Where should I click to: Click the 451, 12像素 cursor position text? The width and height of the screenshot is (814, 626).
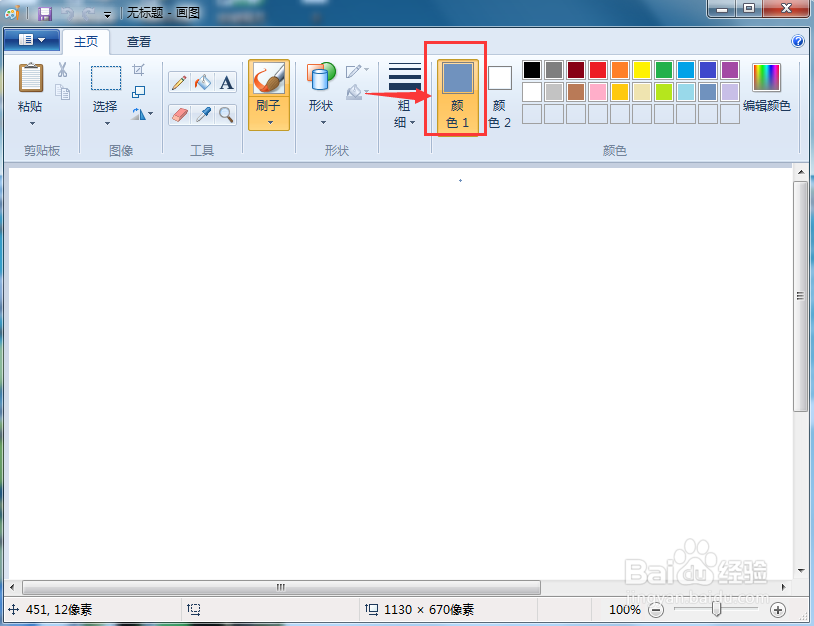click(x=59, y=609)
